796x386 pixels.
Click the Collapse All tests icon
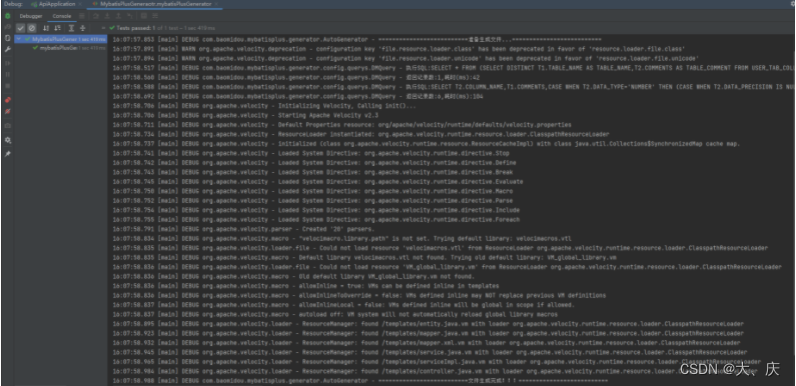(x=83, y=28)
